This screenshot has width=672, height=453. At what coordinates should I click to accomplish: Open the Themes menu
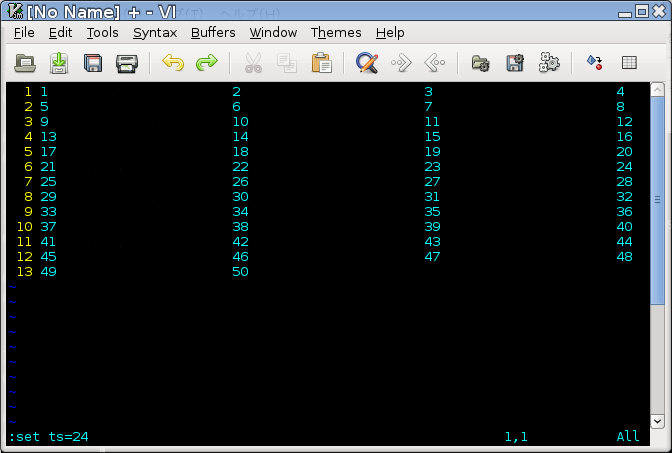[x=336, y=32]
